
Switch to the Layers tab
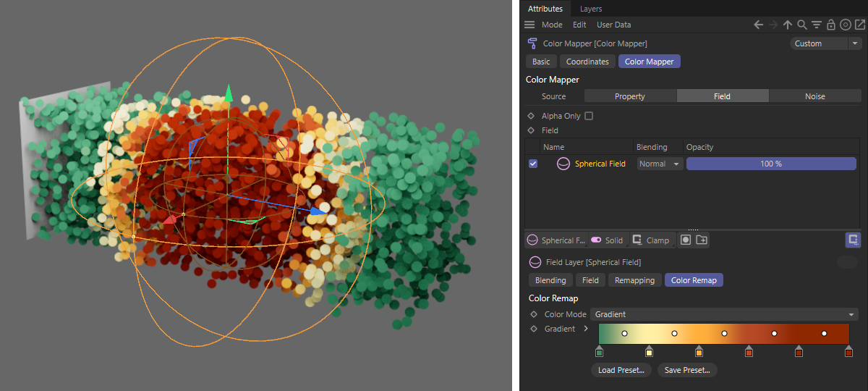[590, 9]
